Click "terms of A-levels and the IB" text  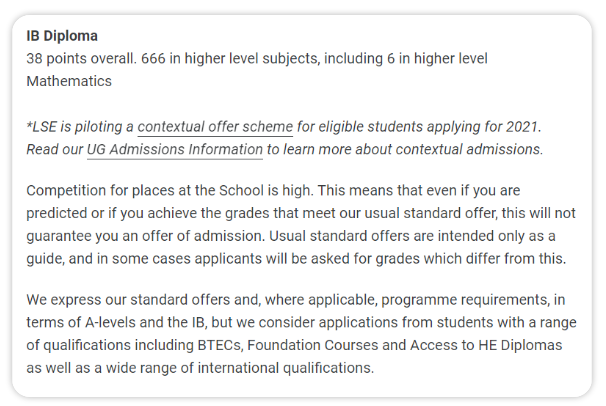coord(115,323)
